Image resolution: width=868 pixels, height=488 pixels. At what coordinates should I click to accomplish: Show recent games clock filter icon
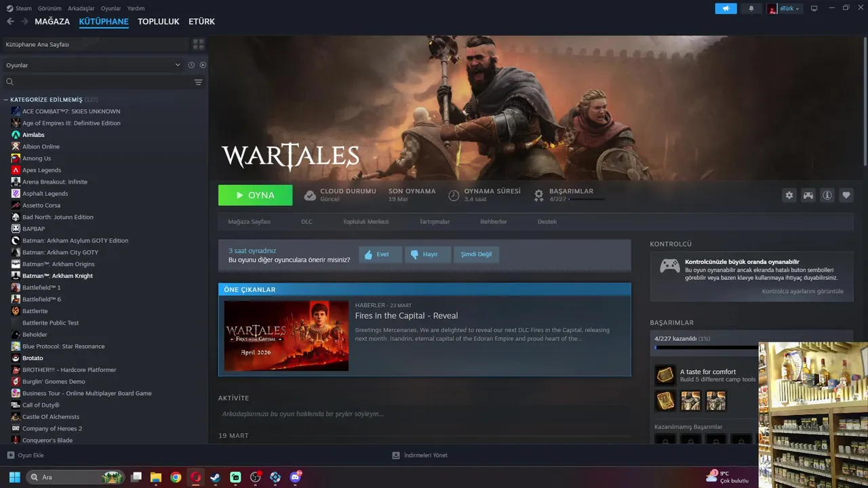(x=191, y=65)
